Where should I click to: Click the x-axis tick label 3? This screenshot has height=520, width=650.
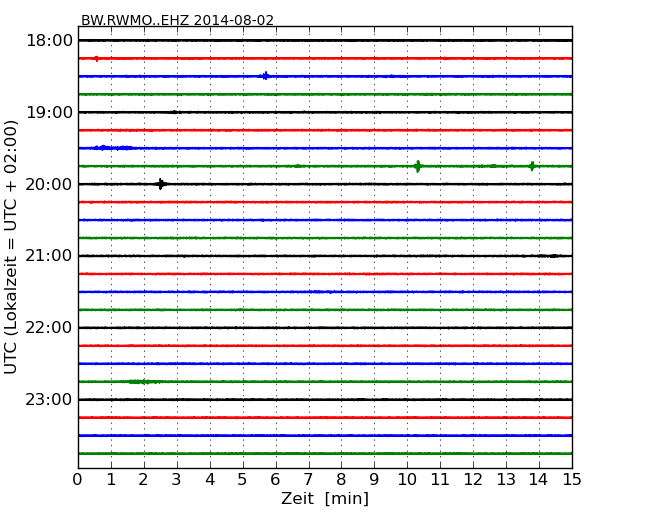(177, 480)
